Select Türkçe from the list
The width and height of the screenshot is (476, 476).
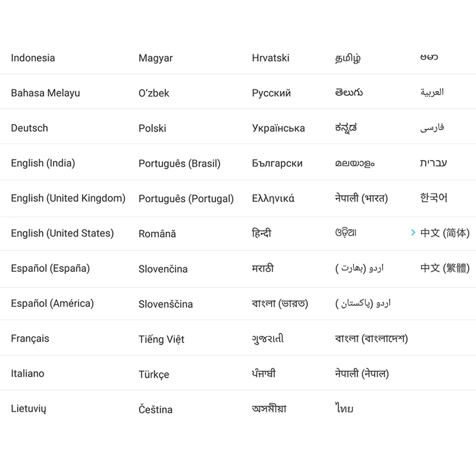154,374
